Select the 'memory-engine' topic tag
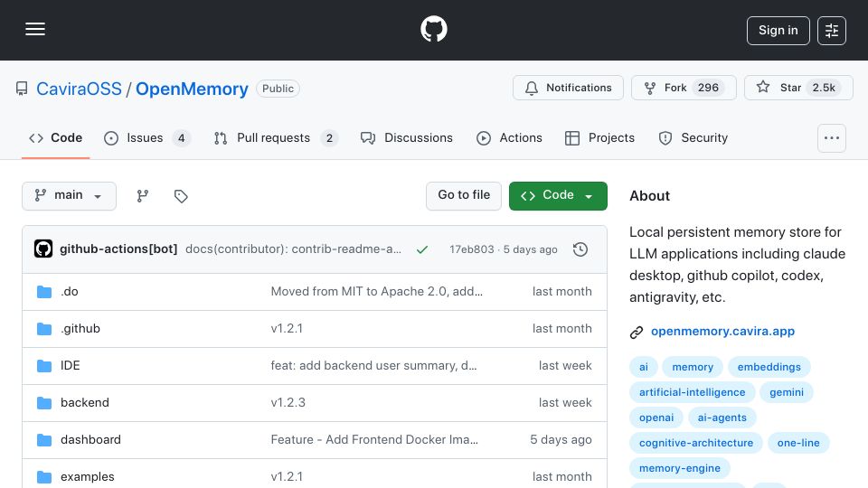This screenshot has width=868, height=488. click(680, 469)
